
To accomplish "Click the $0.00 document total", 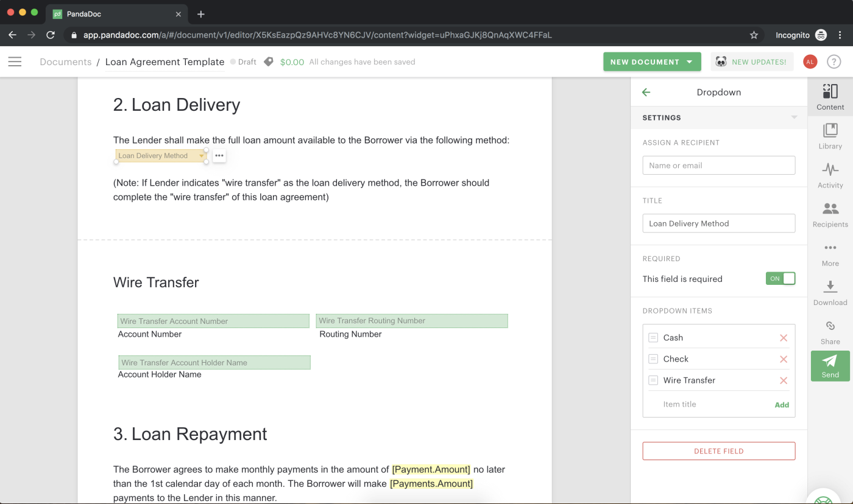I will 292,61.
